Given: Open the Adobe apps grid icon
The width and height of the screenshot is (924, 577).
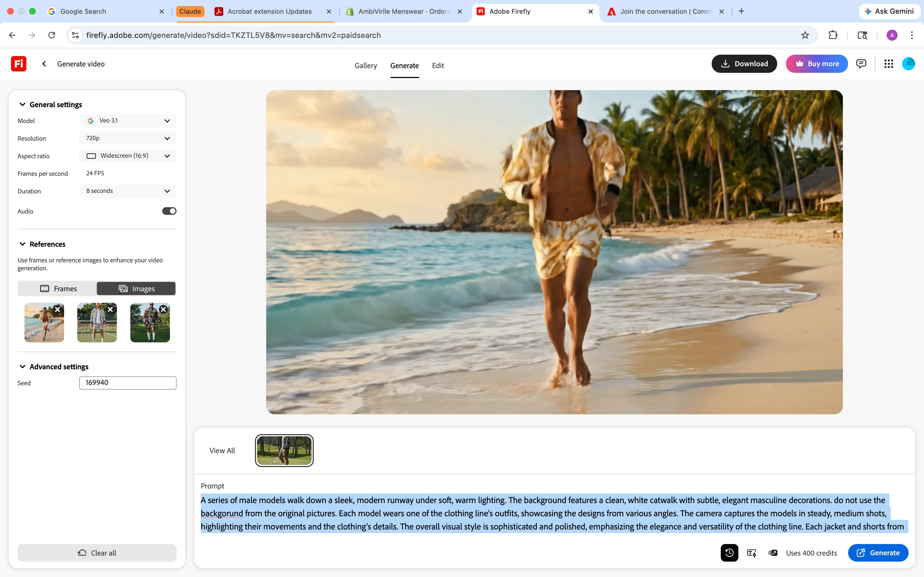Looking at the screenshot, I should [x=889, y=64].
